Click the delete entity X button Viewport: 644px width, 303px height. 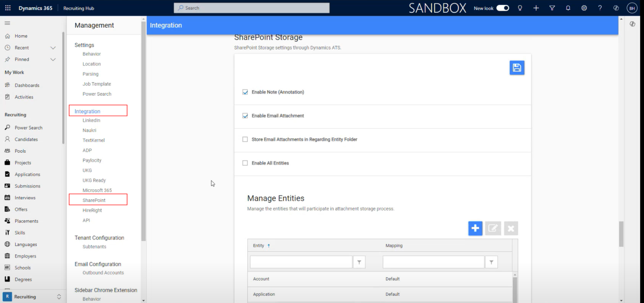(511, 229)
